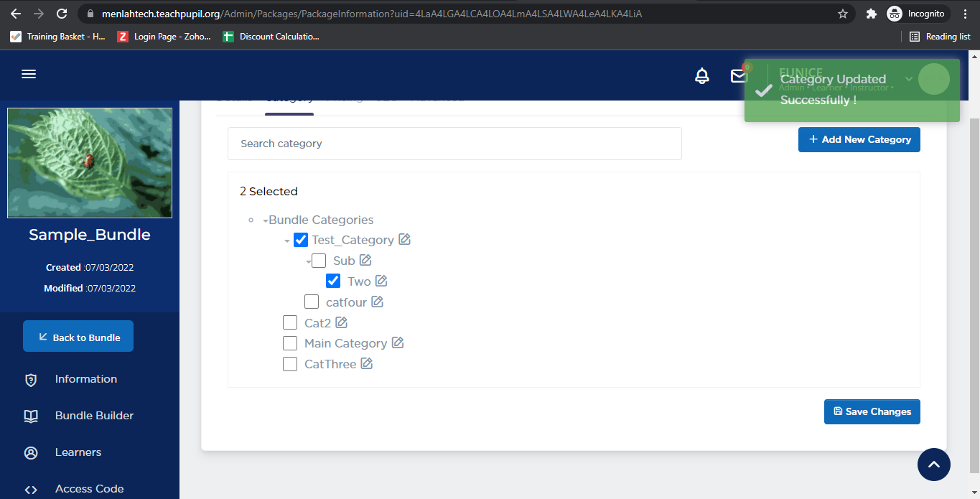Collapse the Sub category node arrow
Viewport: 980px width, 499px height.
click(x=309, y=261)
